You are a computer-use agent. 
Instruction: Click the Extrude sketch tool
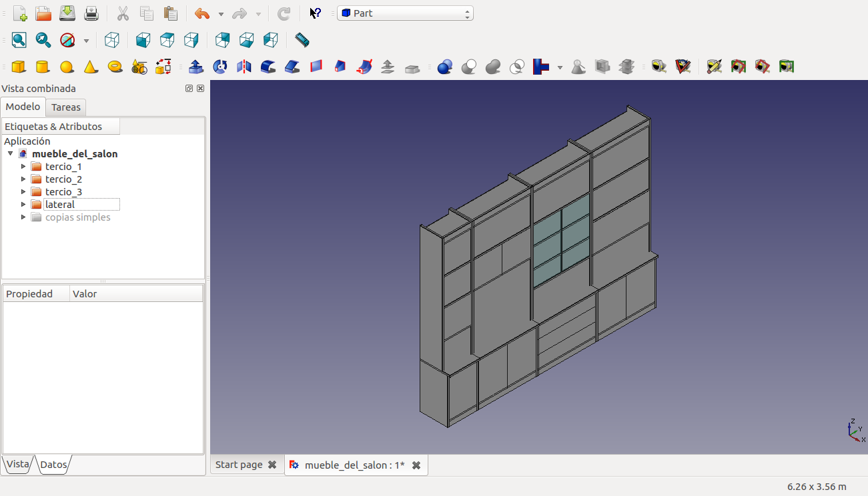[x=196, y=67]
